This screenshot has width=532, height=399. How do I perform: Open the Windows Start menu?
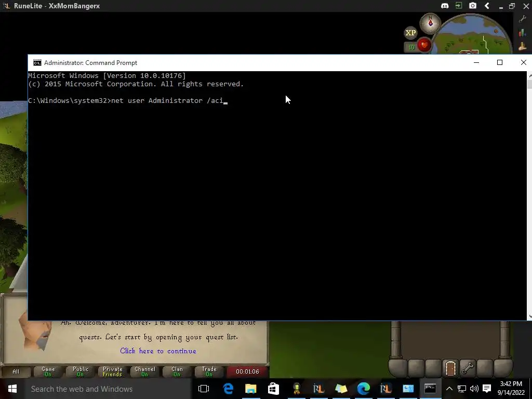tap(12, 389)
